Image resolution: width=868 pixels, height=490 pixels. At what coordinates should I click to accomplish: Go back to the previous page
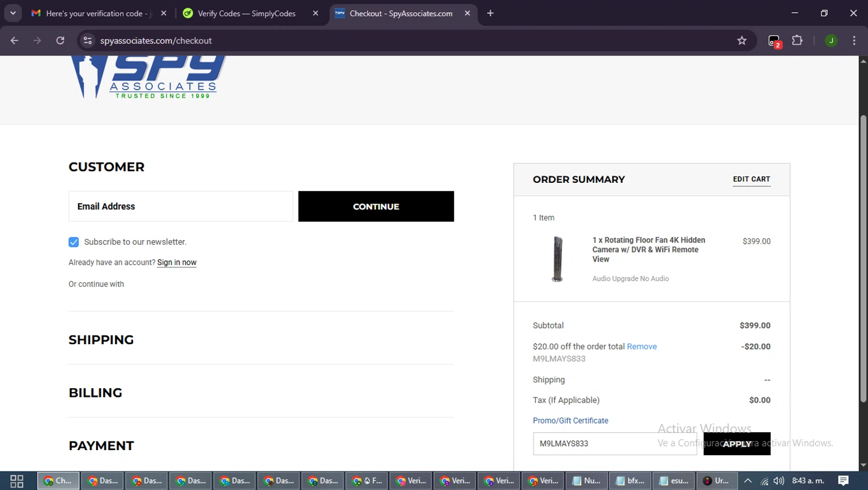[14, 40]
